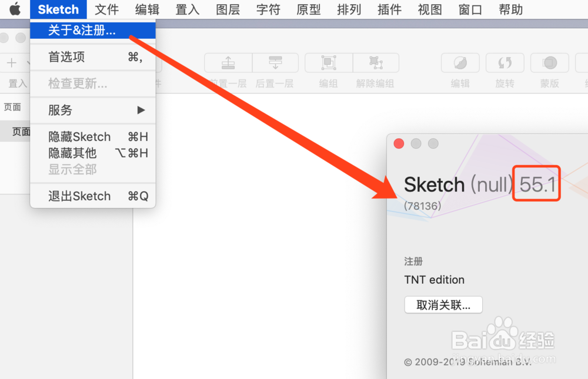588x379 pixels.
Task: Click the 前置一层 bring forward icon
Action: pyautogui.click(x=228, y=63)
